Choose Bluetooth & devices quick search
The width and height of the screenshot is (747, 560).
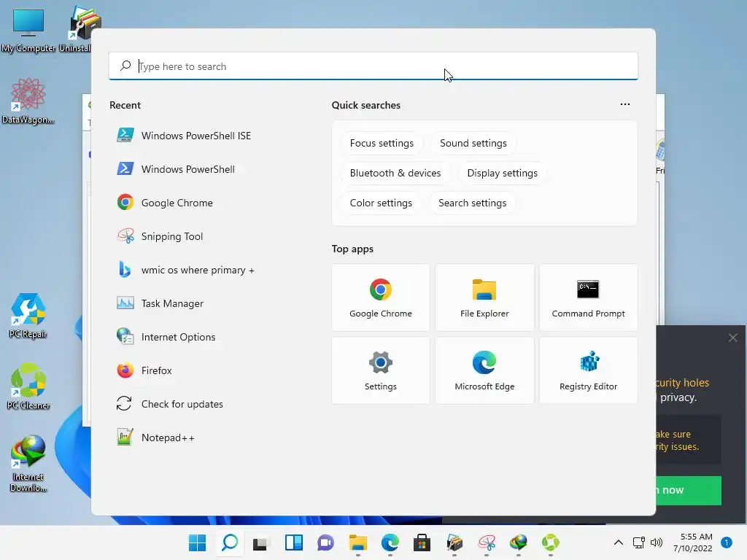point(395,173)
